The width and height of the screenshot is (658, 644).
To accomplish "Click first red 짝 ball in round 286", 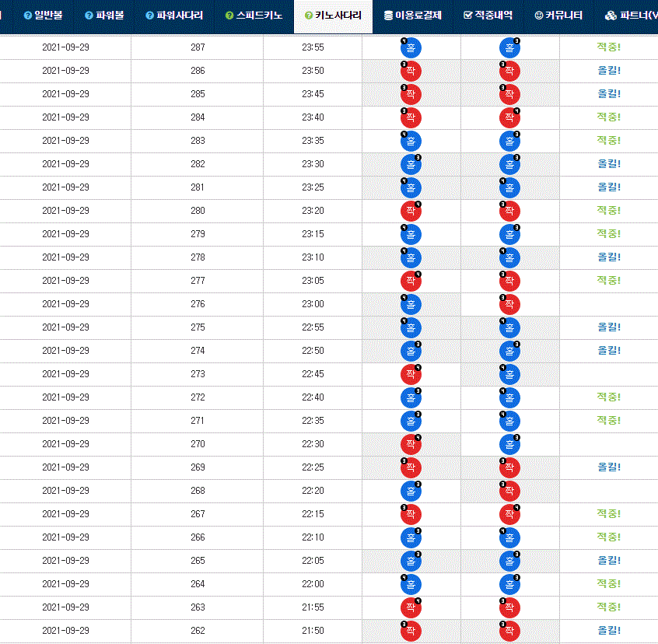I will coord(411,71).
